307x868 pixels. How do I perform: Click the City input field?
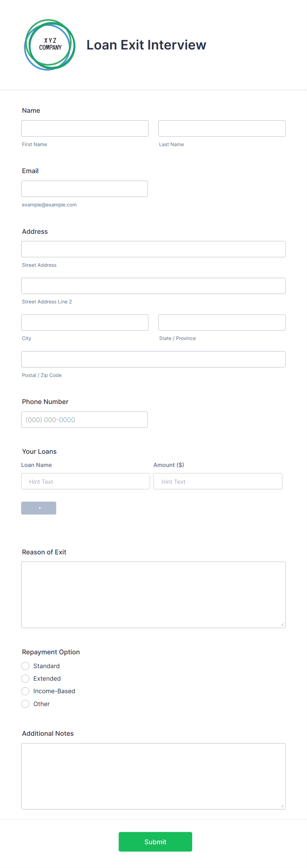click(85, 323)
